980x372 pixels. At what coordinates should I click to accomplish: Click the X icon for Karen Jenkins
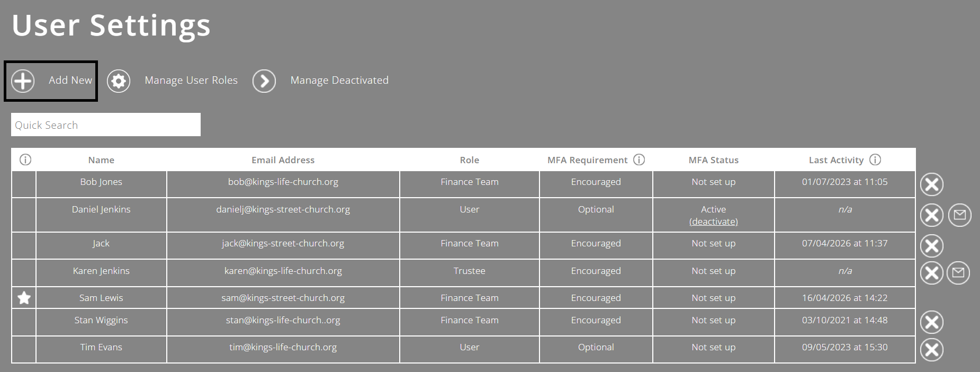coord(932,273)
